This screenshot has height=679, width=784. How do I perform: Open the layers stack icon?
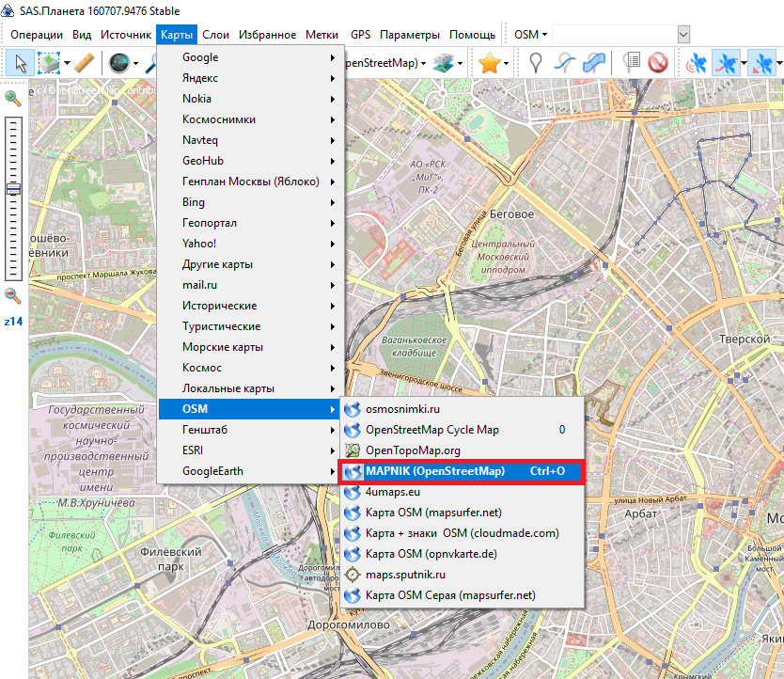click(444, 63)
